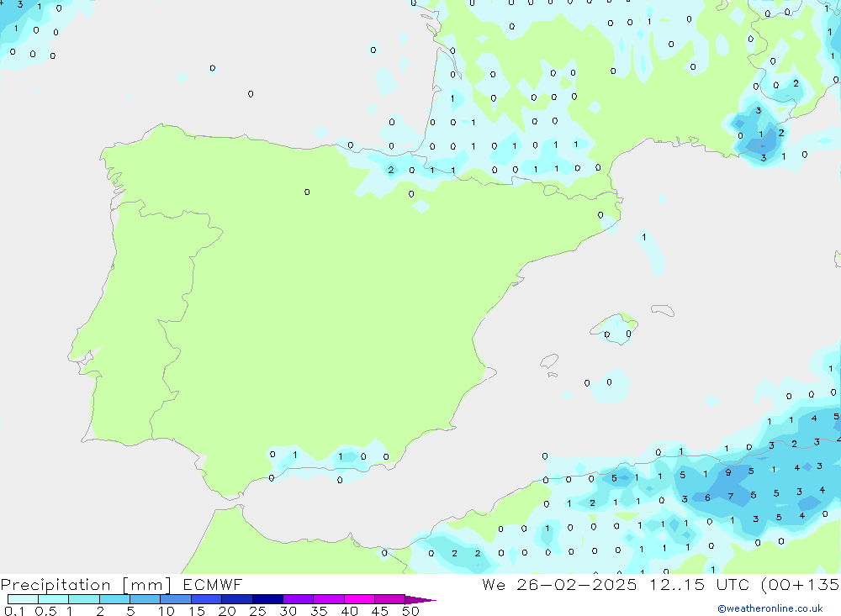Click the precipitation value '9' on the map

(727, 473)
